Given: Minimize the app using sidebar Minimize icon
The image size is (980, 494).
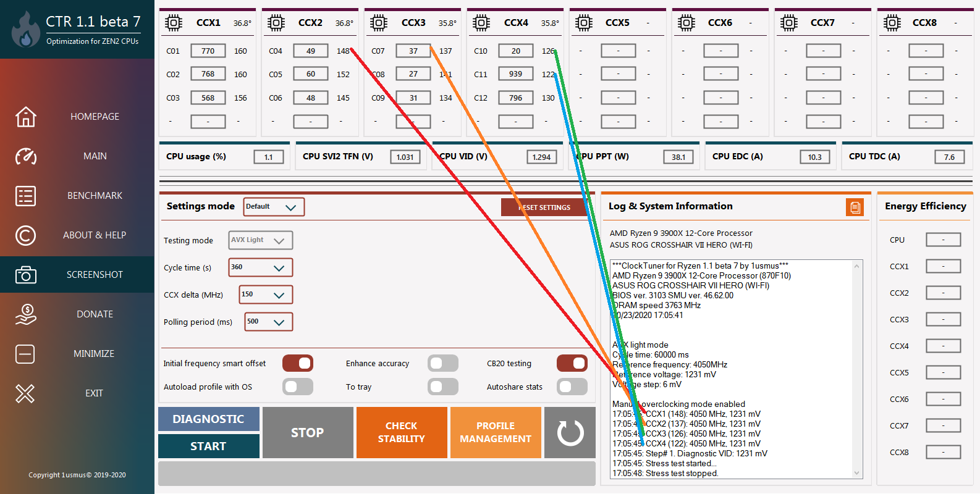Looking at the screenshot, I should point(25,354).
